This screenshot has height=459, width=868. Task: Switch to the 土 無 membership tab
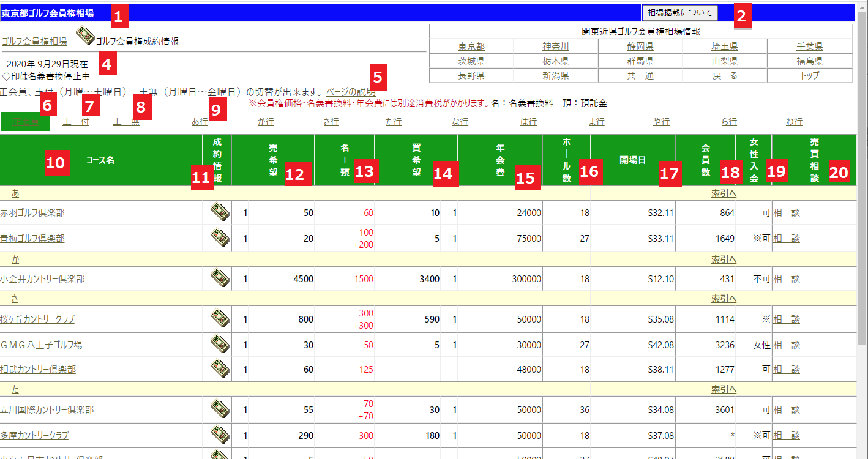pyautogui.click(x=126, y=122)
